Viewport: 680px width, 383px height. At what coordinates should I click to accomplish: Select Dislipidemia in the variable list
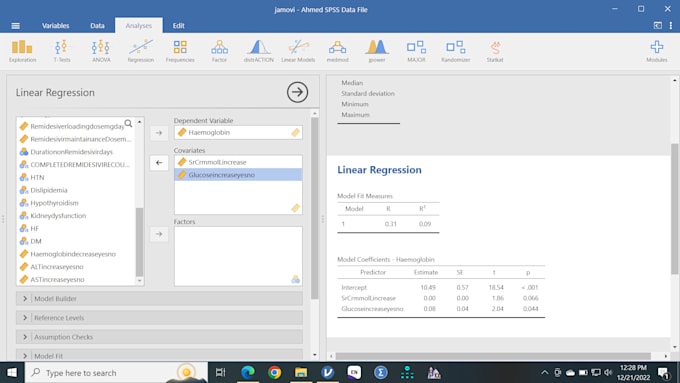(x=76, y=190)
